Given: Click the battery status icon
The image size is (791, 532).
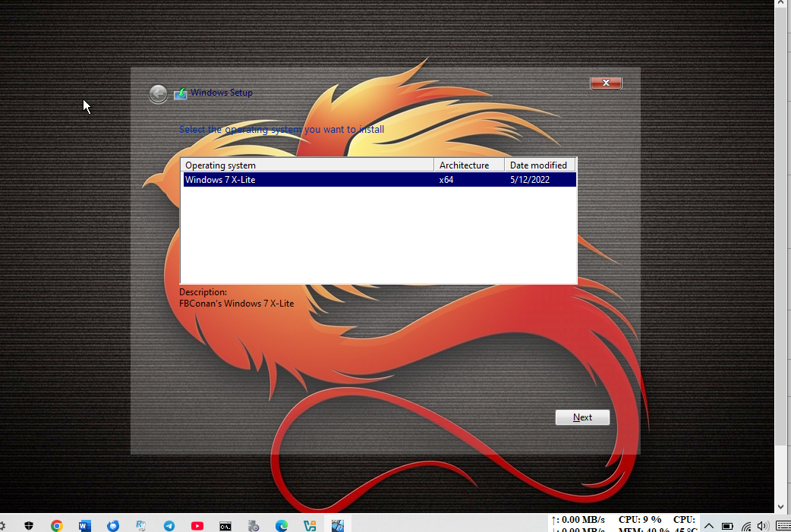Looking at the screenshot, I should coord(727,525).
